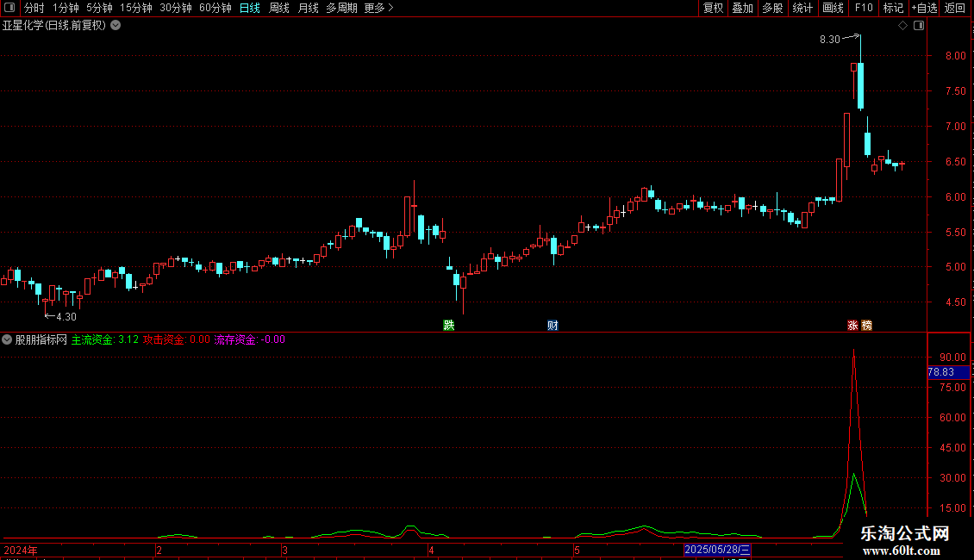974x560 pixels.
Task: Switch to 日线 daily chart
Action: click(250, 8)
